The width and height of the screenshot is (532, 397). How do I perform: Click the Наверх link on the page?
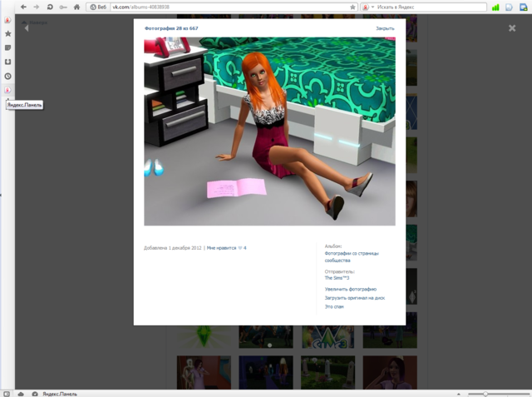(x=35, y=22)
